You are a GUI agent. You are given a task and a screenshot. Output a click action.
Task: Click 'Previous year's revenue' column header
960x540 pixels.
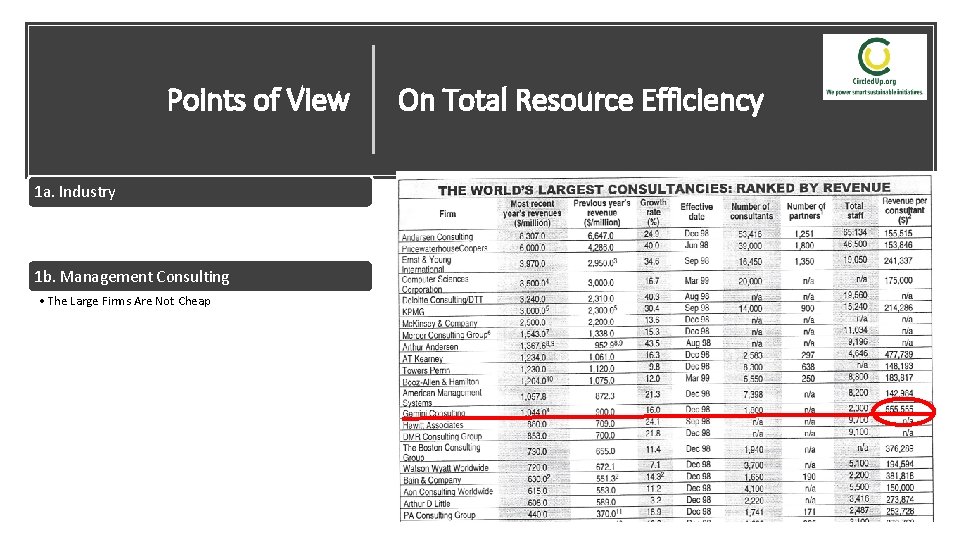click(602, 212)
